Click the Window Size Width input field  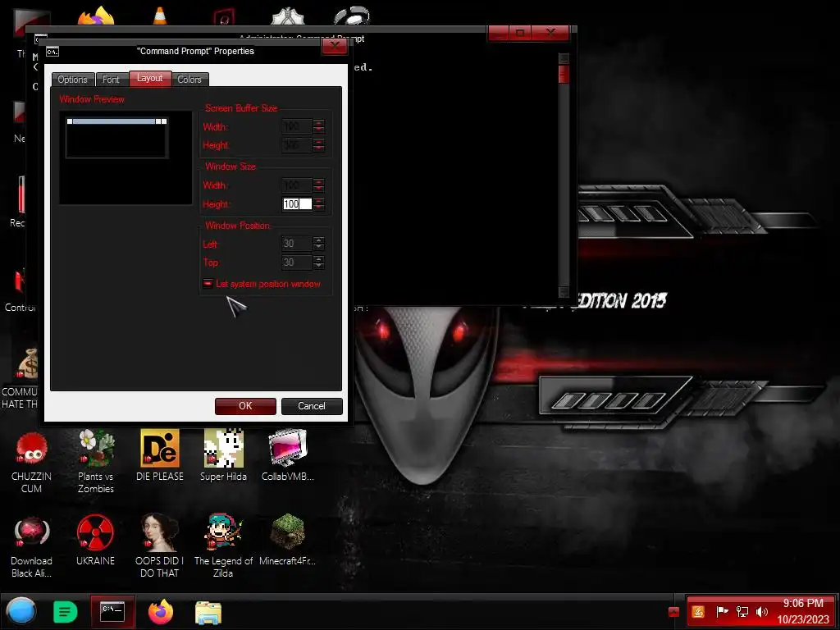(297, 185)
